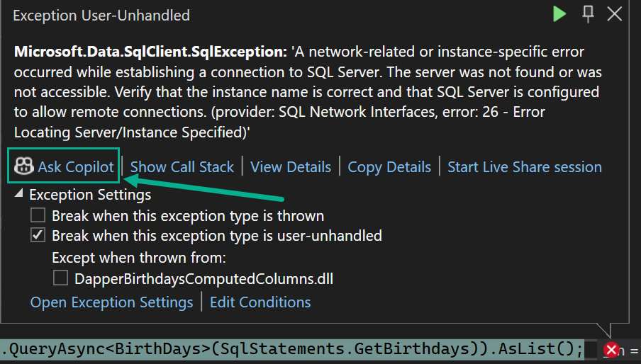641x364 pixels.
Task: Start Live Share session link
Action: coord(525,167)
